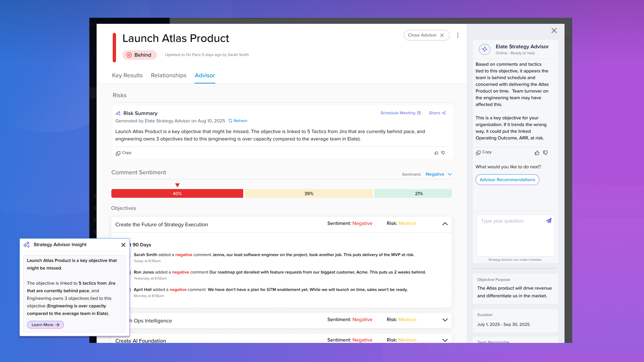Click the send message paper plane icon
Viewport: 644px width, 362px height.
pyautogui.click(x=549, y=221)
